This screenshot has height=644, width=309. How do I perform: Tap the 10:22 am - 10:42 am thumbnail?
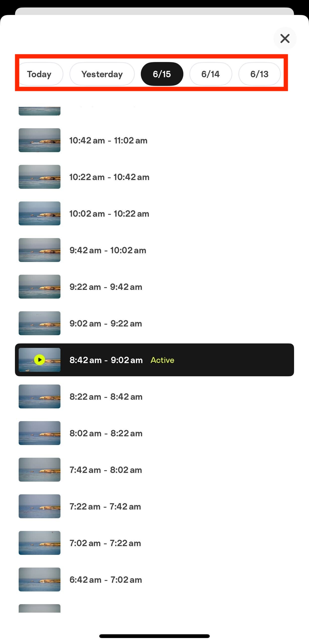[x=40, y=177]
